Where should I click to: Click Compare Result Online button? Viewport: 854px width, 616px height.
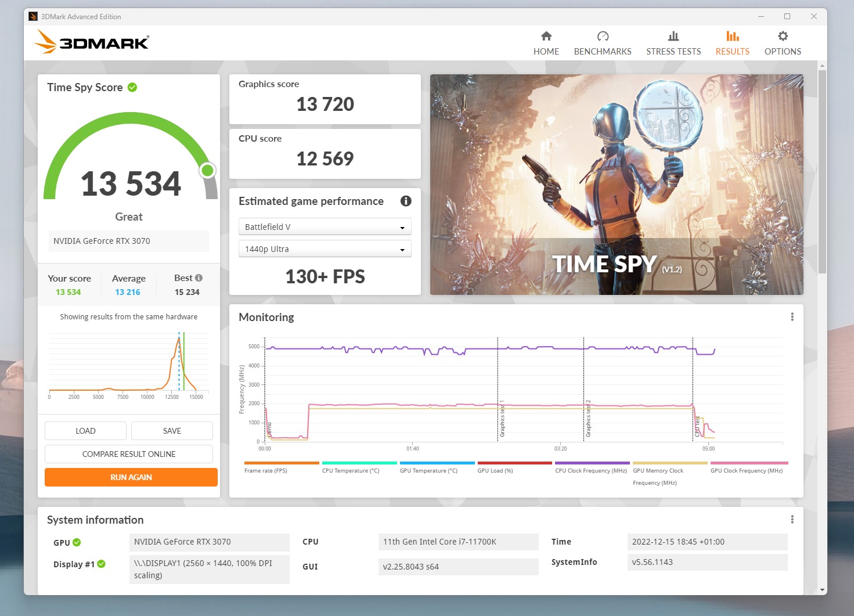128,454
